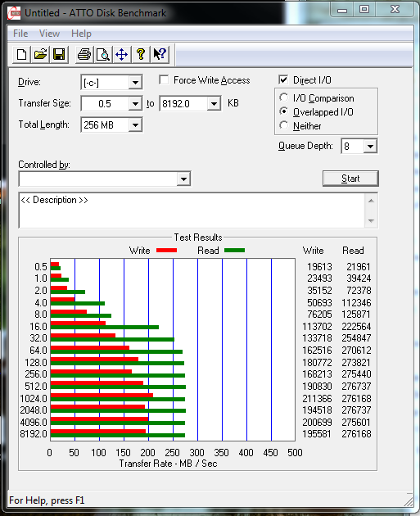This screenshot has height=516, width=420.
Task: Activate context help arrow-question icon
Action: click(160, 54)
